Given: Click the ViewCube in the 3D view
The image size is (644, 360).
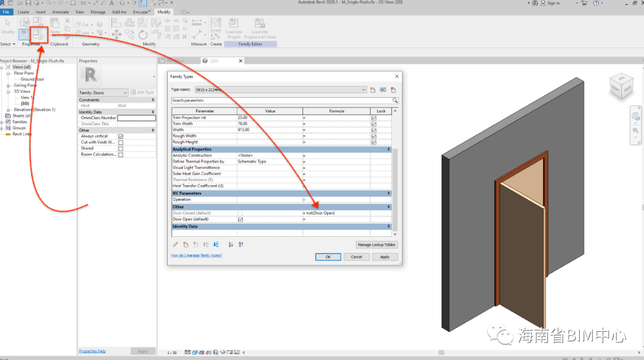Looking at the screenshot, I should tap(621, 85).
